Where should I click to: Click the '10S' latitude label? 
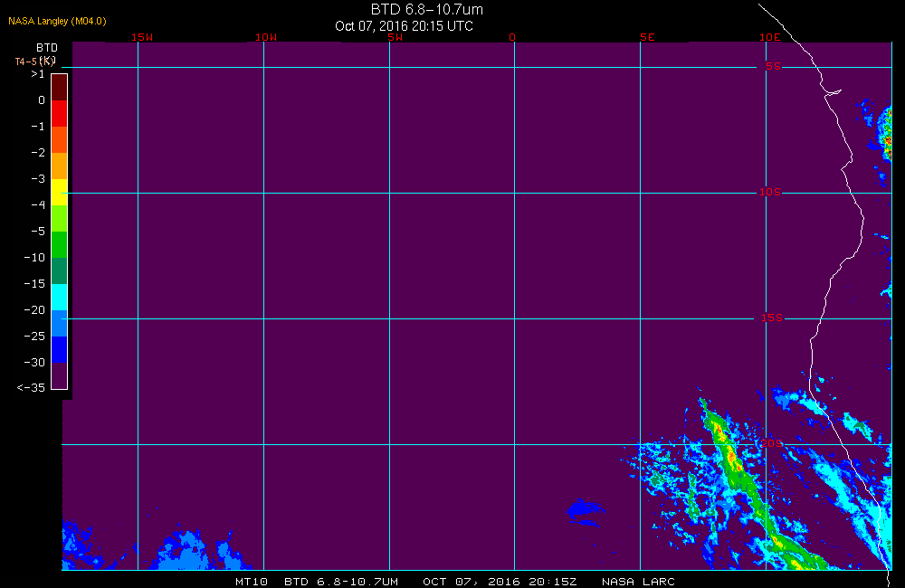770,192
